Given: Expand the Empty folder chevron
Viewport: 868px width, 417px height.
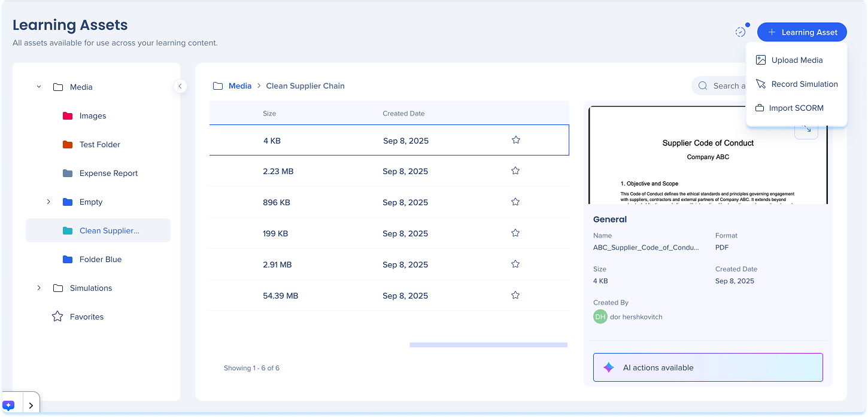Looking at the screenshot, I should click(48, 202).
